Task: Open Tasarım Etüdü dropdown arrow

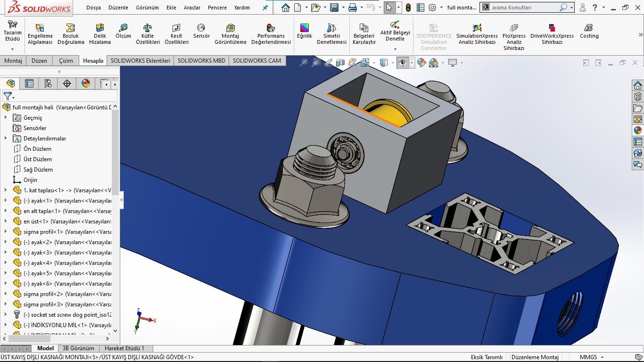Action: point(13,49)
